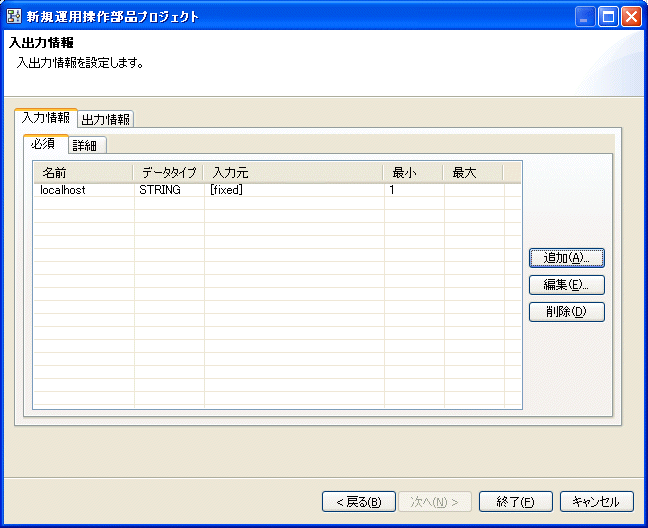Click the データタイプ column header
Image resolution: width=648 pixels, height=528 pixels.
168,173
